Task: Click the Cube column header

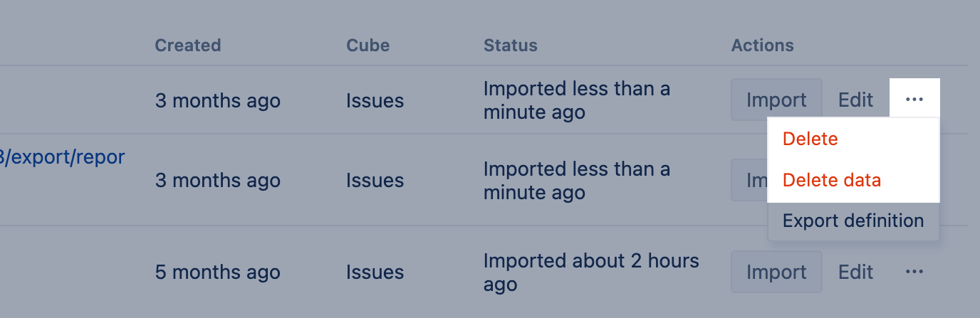Action: coord(367,46)
